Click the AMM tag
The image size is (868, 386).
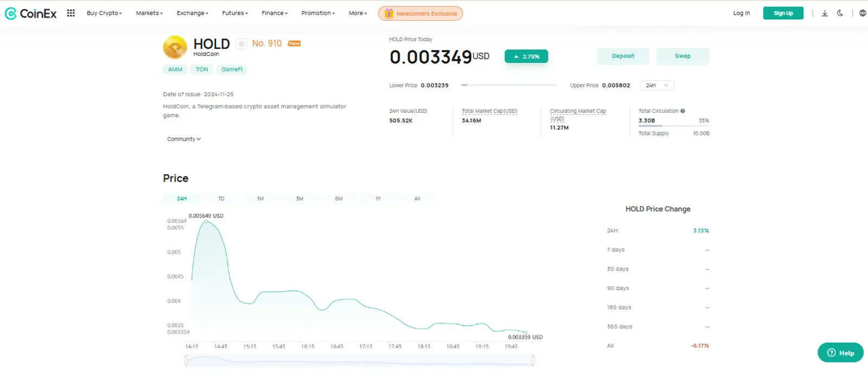[175, 69]
